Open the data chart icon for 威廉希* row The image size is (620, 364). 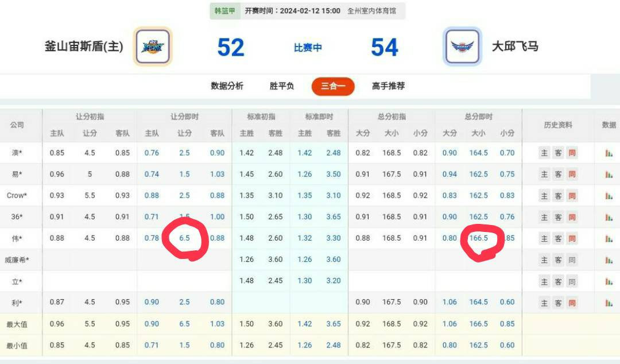coord(609,260)
